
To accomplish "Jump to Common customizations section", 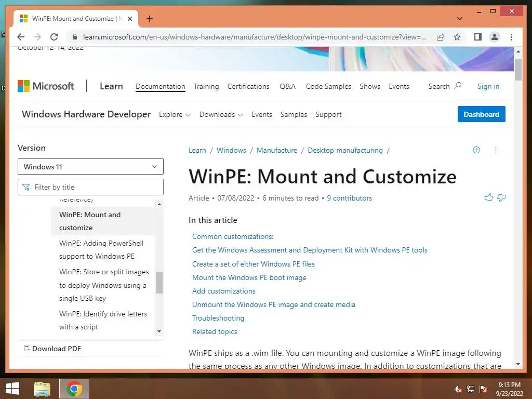I will (233, 236).
